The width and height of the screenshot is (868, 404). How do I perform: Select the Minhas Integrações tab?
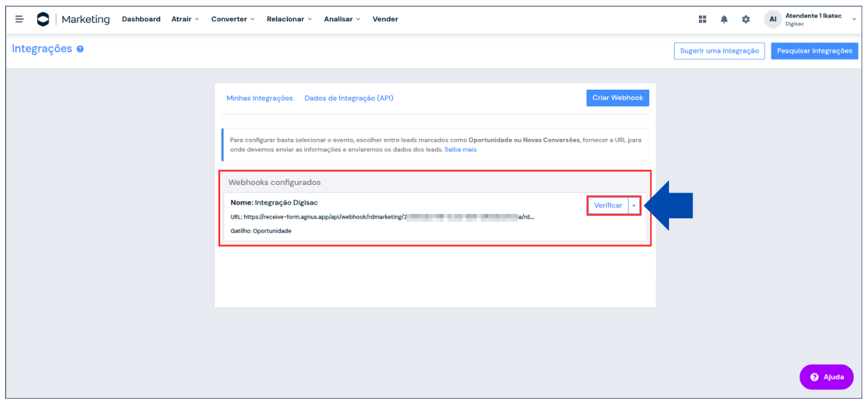(259, 98)
